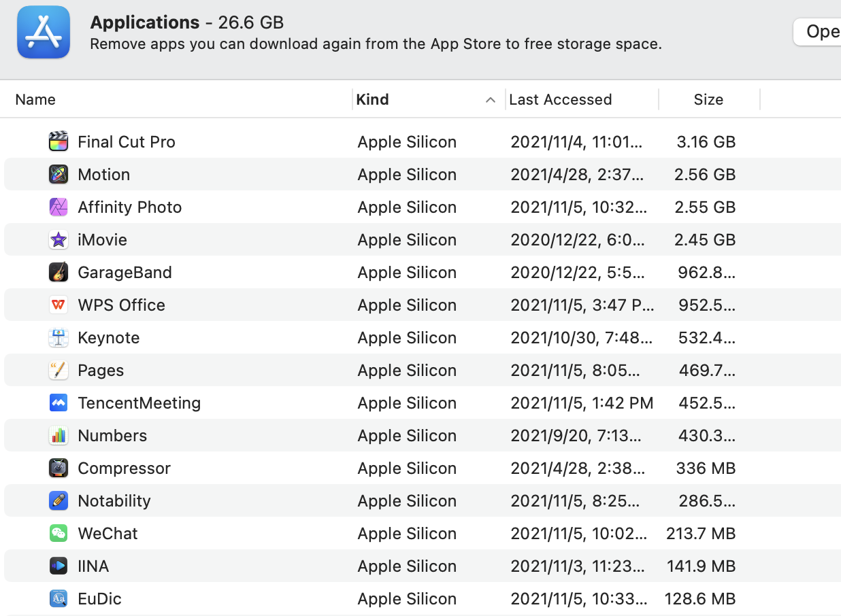Click the blue Applications folder icon
The width and height of the screenshot is (841, 616).
pos(43,31)
